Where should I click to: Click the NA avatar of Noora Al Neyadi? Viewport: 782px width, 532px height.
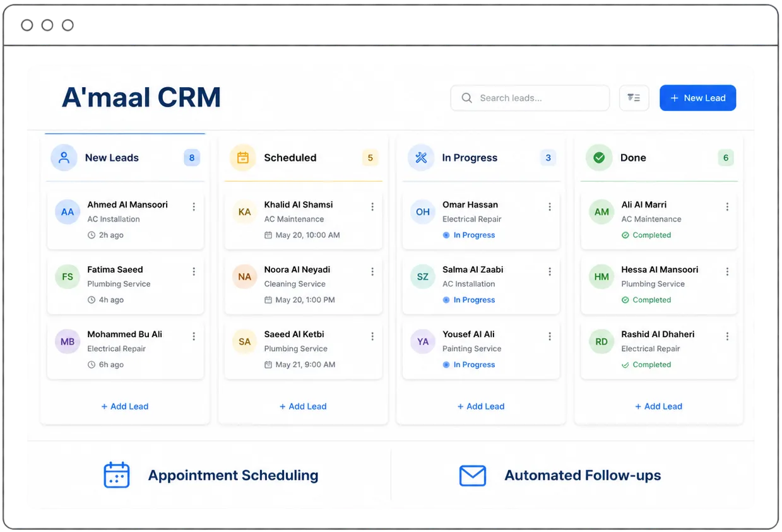(x=245, y=276)
